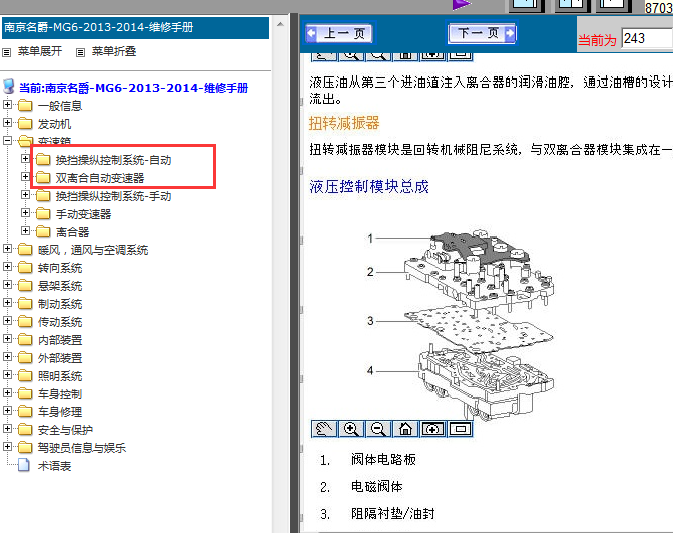Select 双离合自动变速器 tree item
The height and width of the screenshot is (533, 673).
point(100,178)
